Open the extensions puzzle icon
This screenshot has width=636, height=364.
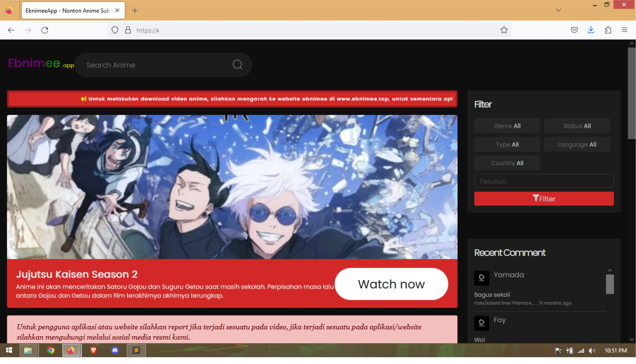(608, 30)
